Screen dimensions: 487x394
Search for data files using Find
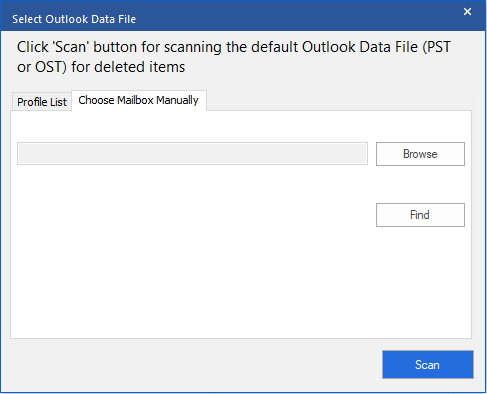click(420, 215)
